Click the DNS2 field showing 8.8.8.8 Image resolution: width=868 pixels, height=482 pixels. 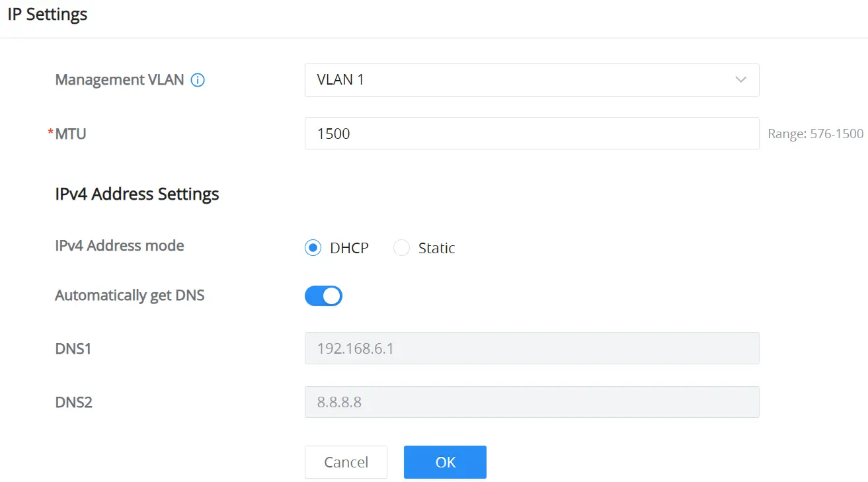tap(532, 402)
